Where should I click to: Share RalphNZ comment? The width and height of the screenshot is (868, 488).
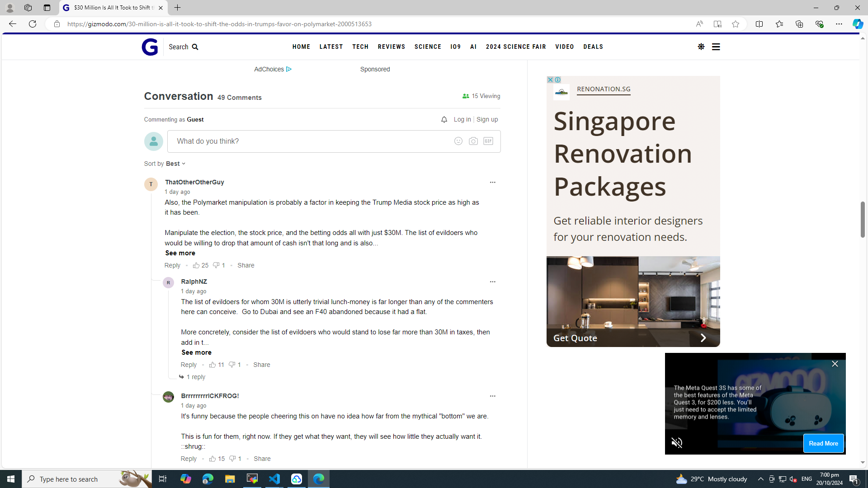[262, 365]
